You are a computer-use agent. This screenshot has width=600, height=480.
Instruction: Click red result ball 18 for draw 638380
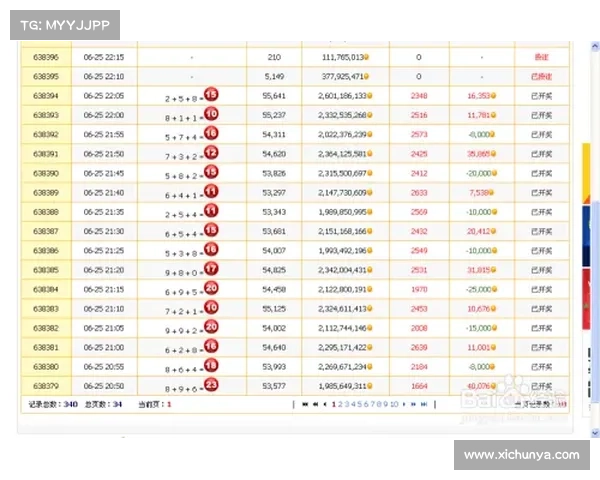[211, 365]
